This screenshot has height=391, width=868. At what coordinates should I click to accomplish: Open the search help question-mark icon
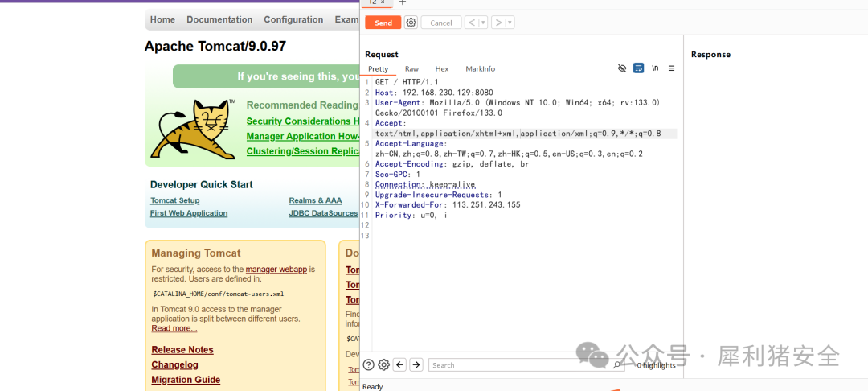click(369, 365)
